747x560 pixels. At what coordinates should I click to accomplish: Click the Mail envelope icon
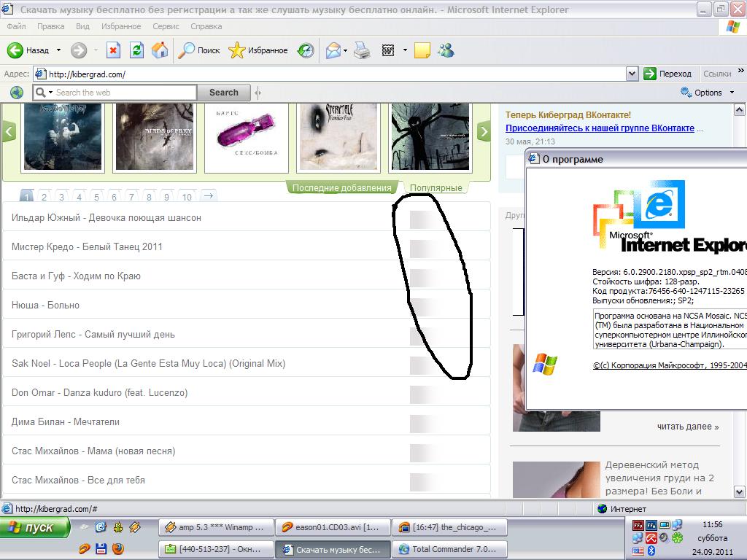tap(333, 50)
